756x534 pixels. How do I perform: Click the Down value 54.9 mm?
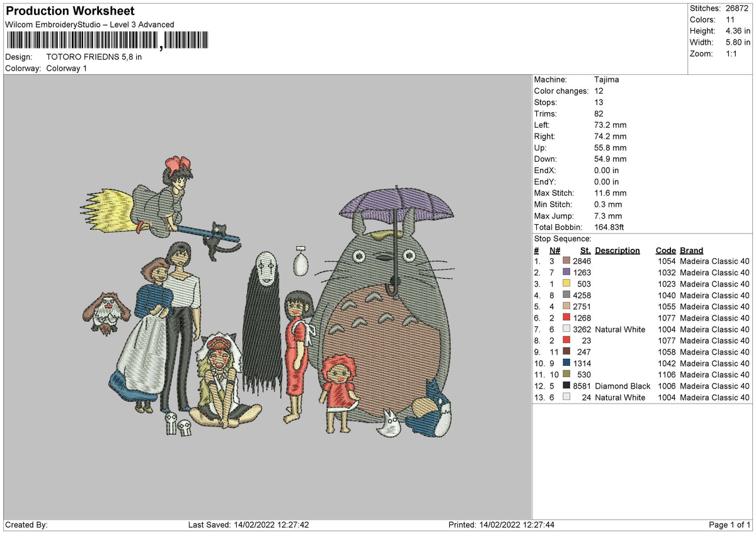tap(610, 159)
